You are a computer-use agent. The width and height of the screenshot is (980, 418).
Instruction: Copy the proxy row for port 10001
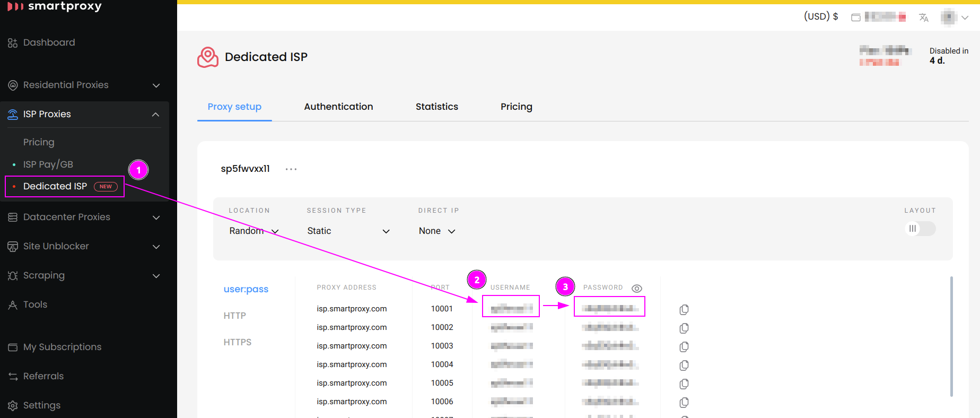(x=684, y=309)
